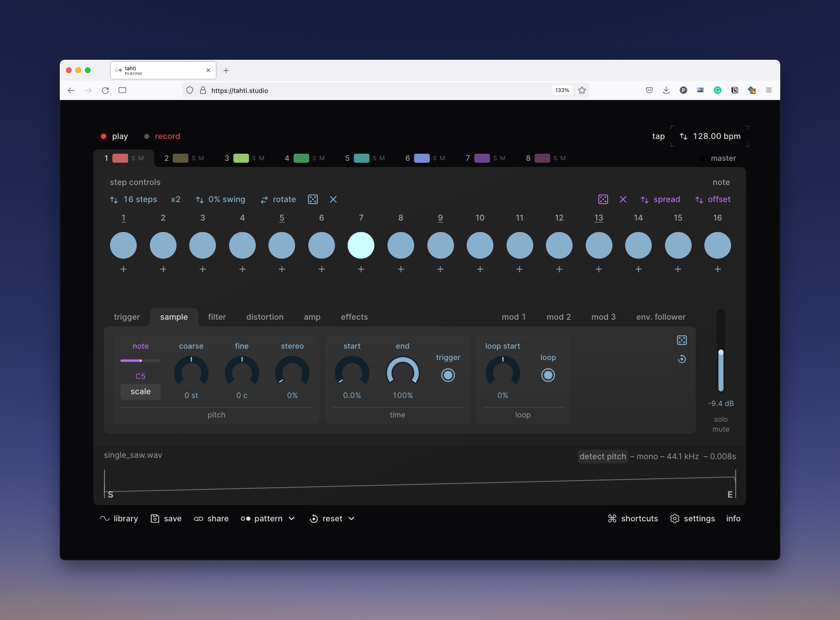Open the mod 1 tab
The width and height of the screenshot is (840, 620).
click(x=514, y=317)
